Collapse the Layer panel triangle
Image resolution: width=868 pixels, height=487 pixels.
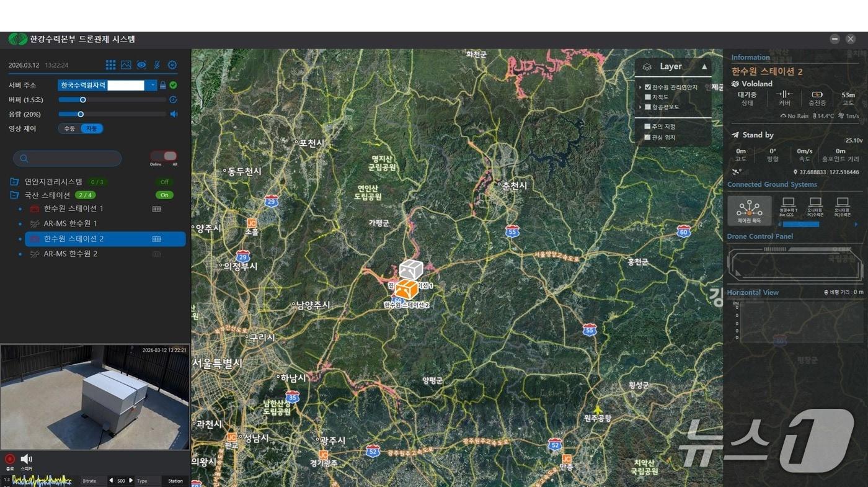704,66
